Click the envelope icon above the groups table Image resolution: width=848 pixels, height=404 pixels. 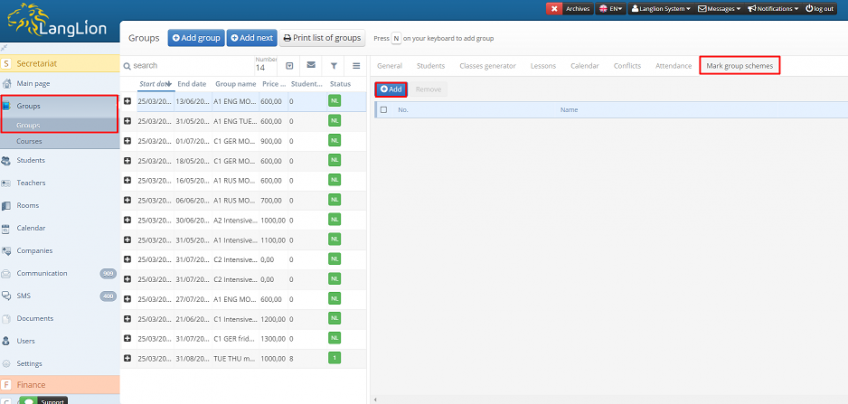point(311,65)
